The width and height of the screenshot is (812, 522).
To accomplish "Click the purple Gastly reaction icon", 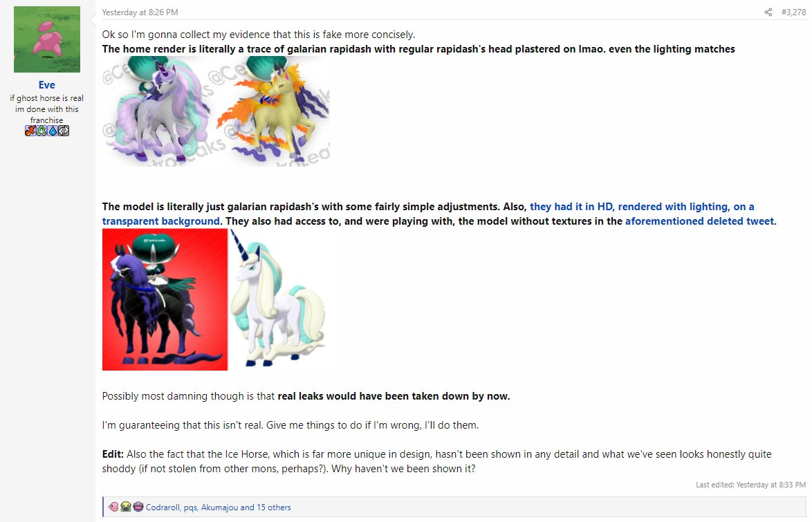I will click(138, 507).
